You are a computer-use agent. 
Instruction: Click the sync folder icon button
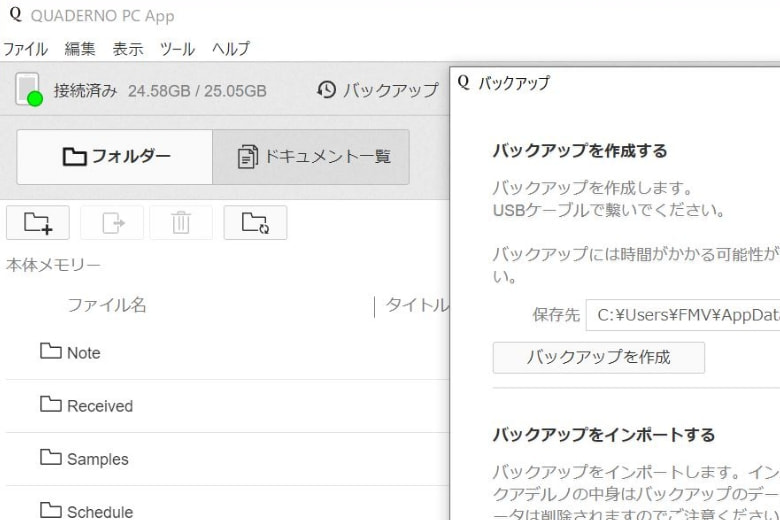click(x=255, y=222)
